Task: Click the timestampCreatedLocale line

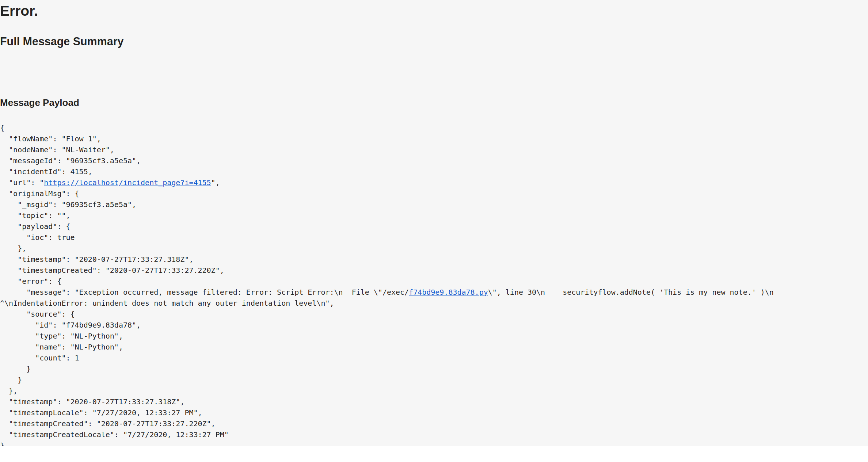Action: pyautogui.click(x=118, y=435)
